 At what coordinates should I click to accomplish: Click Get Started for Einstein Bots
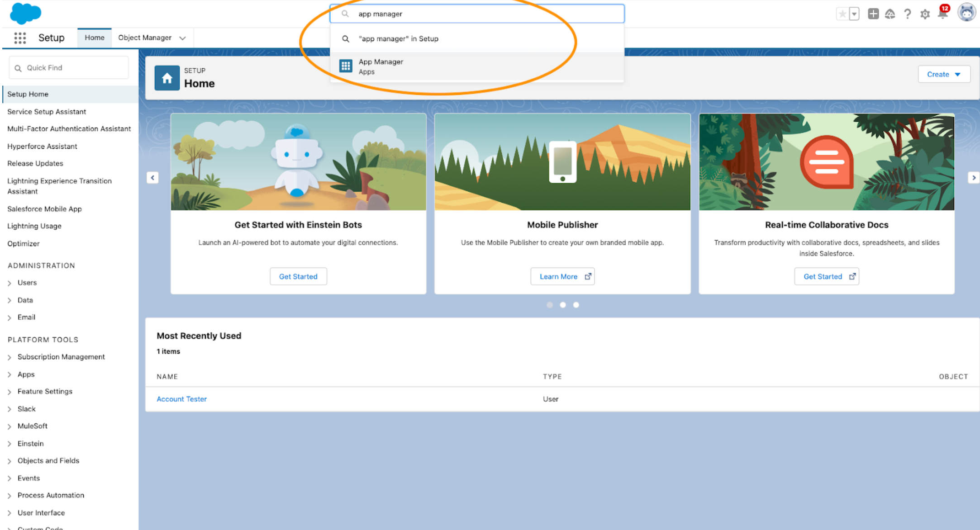tap(298, 276)
